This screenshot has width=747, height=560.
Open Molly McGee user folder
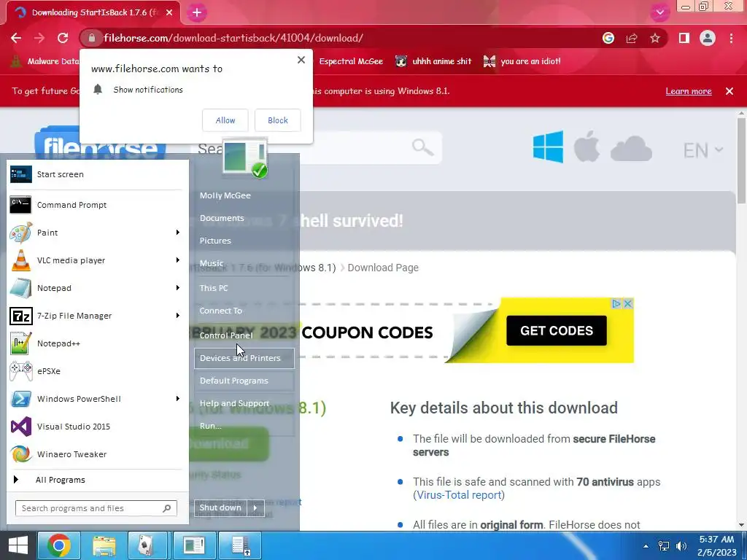coord(244,195)
